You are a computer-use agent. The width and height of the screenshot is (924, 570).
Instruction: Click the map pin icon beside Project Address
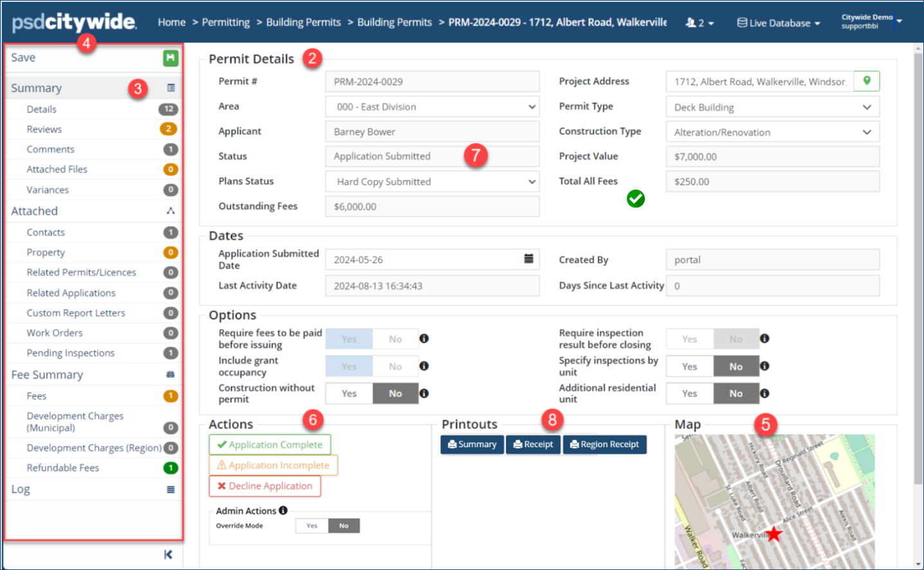866,81
